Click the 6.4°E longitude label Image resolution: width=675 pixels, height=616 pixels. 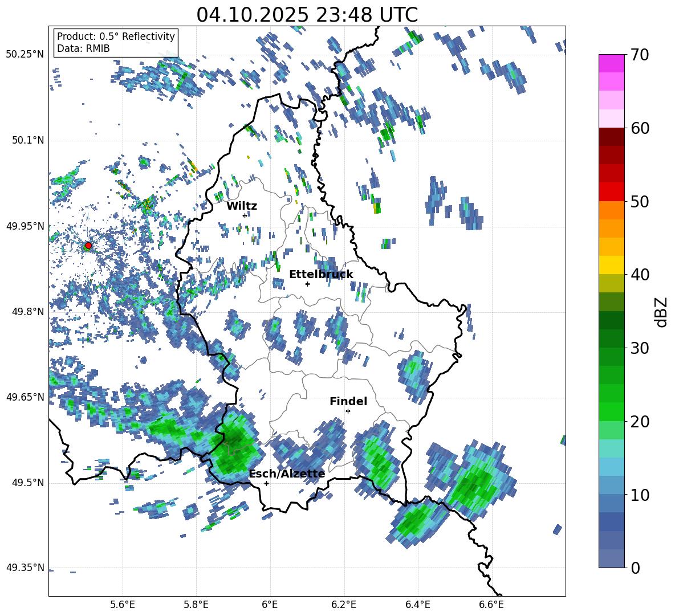(x=417, y=605)
